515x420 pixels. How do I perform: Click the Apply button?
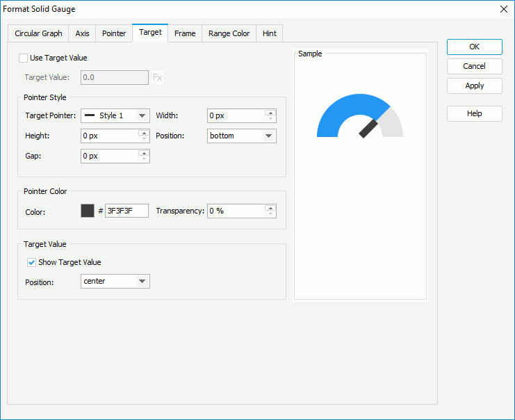click(x=474, y=86)
